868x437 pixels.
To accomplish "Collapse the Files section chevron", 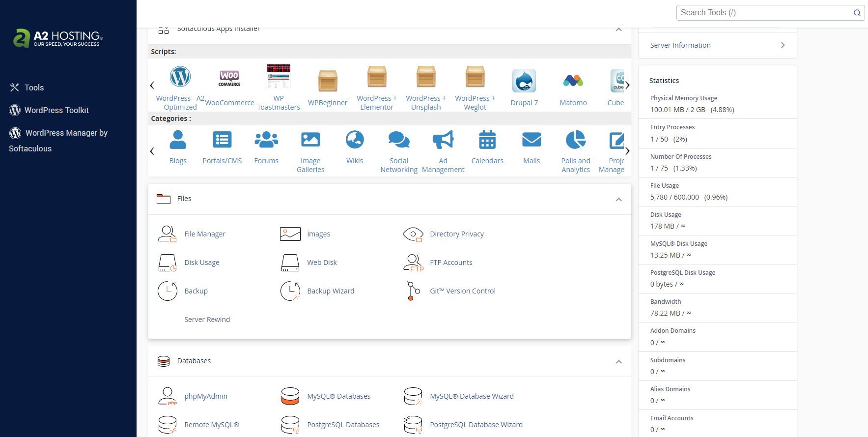I will click(619, 199).
